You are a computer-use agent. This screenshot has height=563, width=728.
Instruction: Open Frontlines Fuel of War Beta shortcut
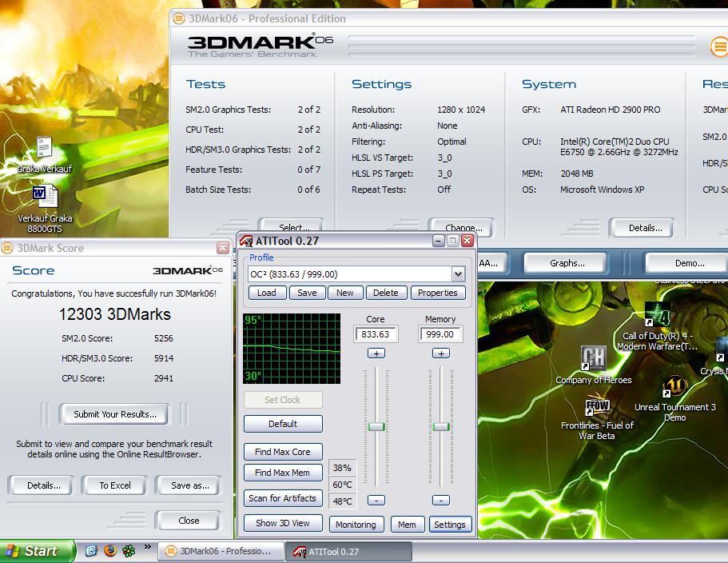click(x=597, y=407)
